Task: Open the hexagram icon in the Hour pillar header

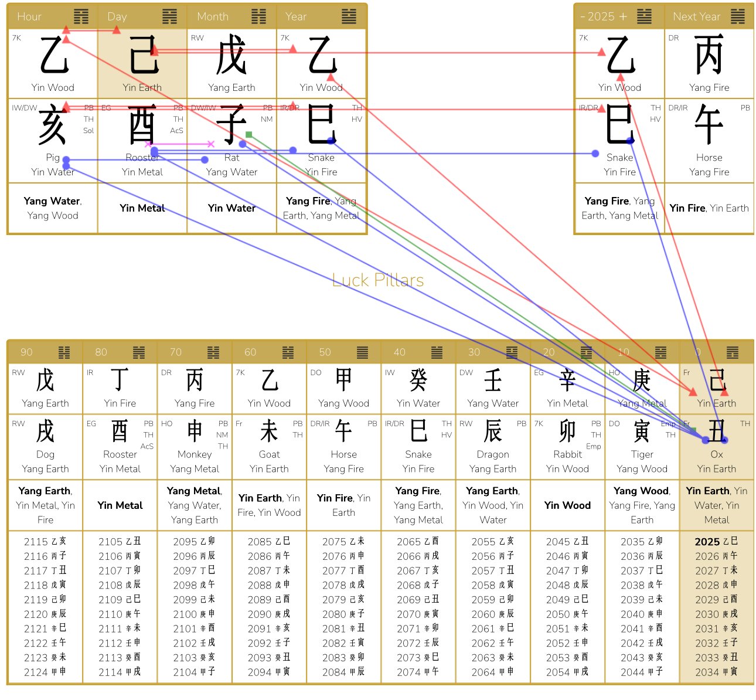Action: point(81,16)
